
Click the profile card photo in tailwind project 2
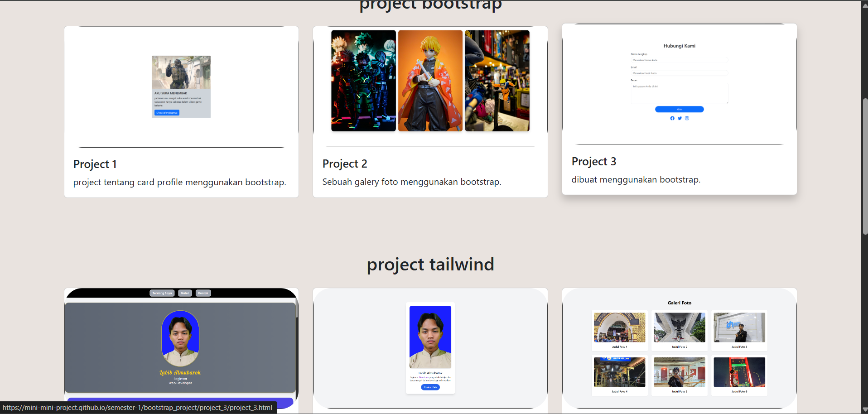coord(430,337)
